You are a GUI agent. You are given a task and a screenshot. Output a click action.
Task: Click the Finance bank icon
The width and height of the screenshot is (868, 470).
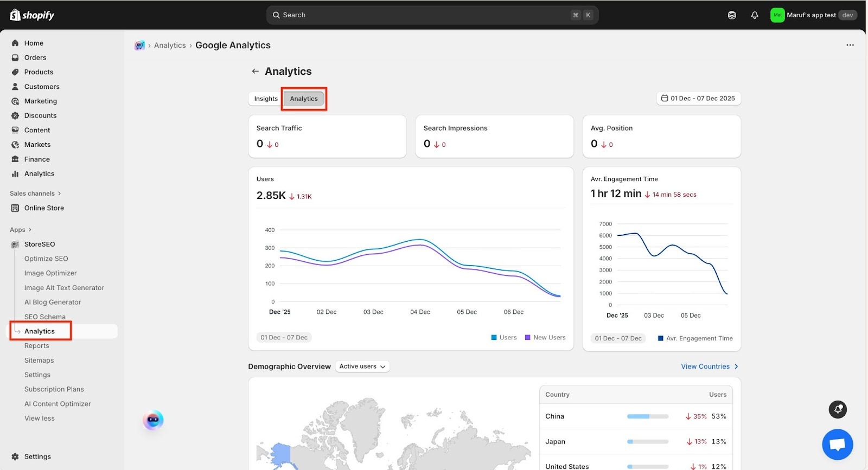click(15, 159)
